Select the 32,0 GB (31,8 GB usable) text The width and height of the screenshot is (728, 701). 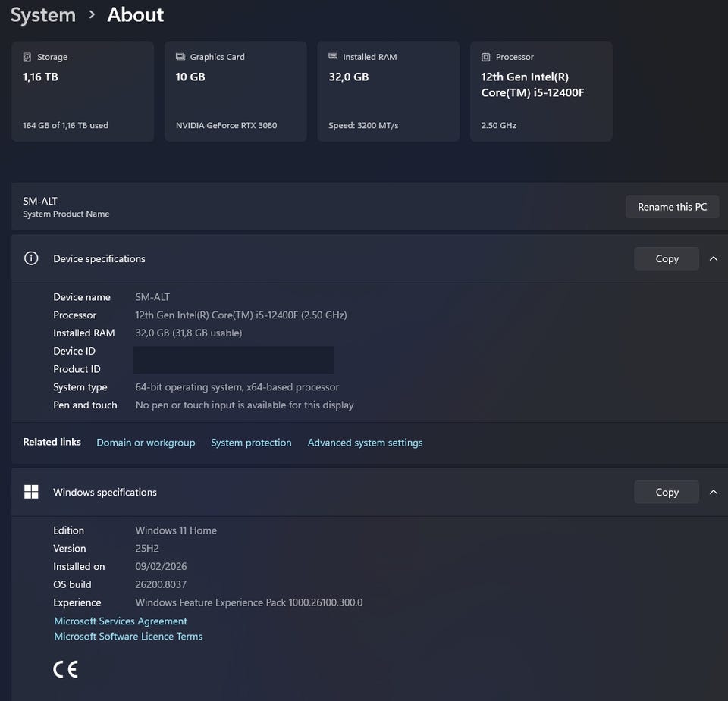click(x=189, y=333)
